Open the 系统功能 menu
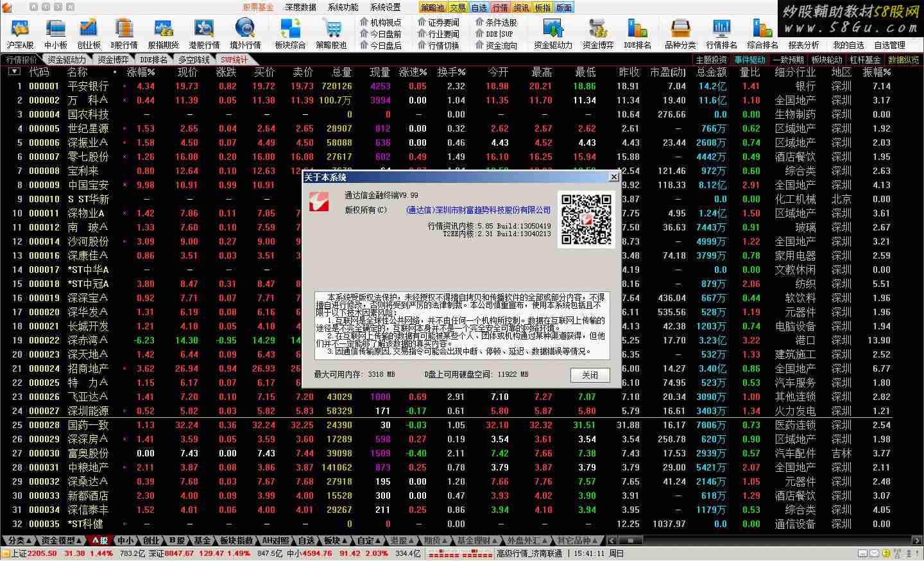This screenshot has width=924, height=561. (x=343, y=8)
